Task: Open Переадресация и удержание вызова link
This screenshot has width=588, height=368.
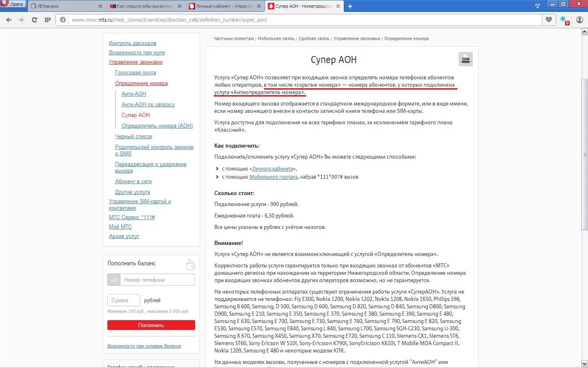Action: [151, 167]
